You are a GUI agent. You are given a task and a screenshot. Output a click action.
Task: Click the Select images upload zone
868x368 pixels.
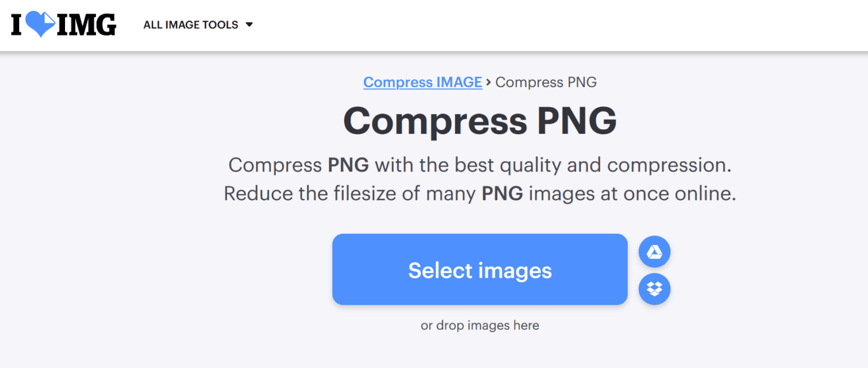coord(480,269)
